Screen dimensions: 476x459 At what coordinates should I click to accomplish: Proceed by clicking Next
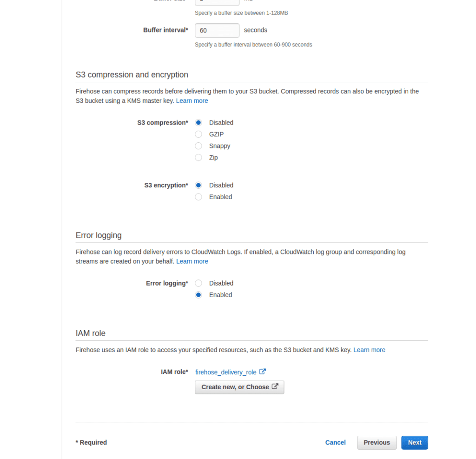tap(414, 442)
